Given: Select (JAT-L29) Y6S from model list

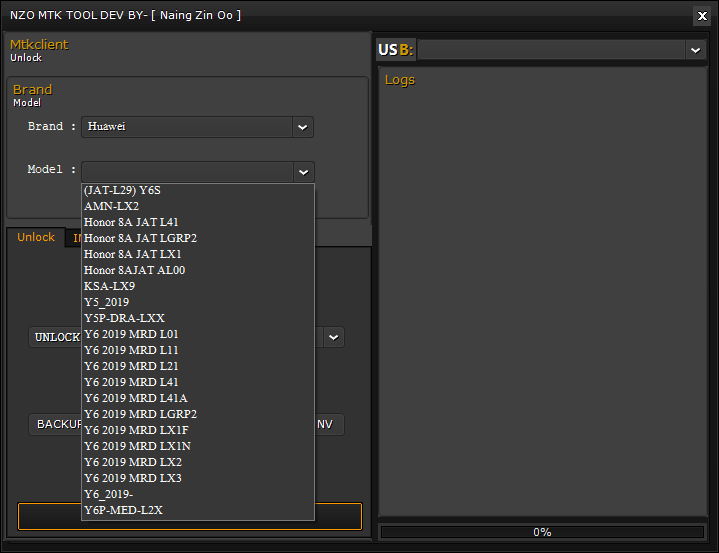Looking at the screenshot, I should point(122,190).
